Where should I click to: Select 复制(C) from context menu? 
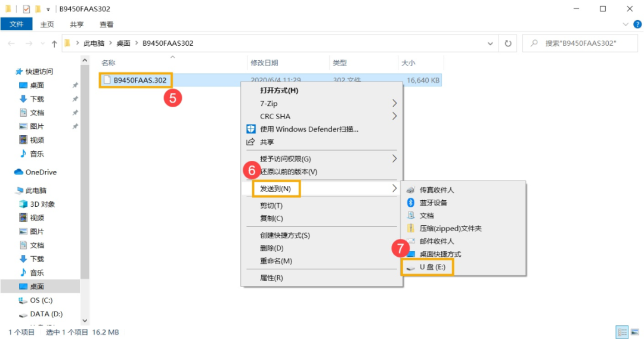pos(271,218)
